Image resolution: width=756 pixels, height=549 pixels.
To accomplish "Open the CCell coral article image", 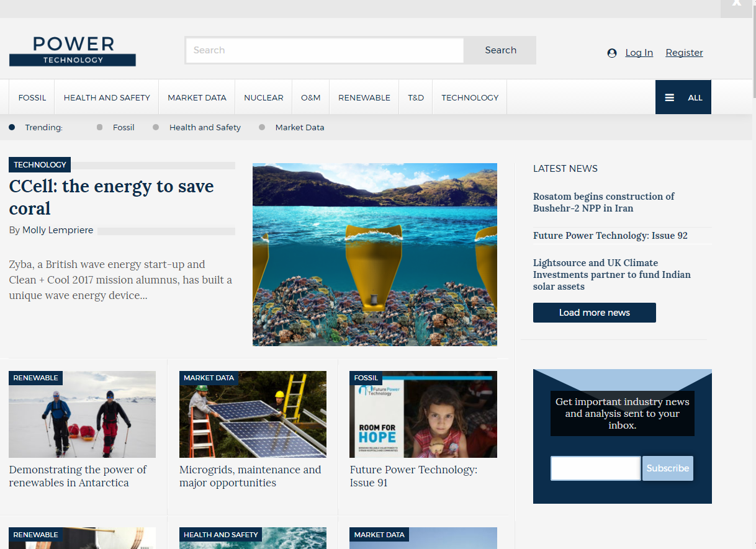I will point(374,254).
